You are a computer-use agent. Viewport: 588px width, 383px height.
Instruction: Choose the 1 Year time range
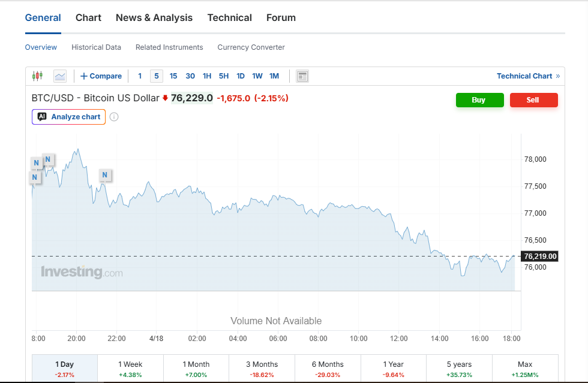(x=394, y=369)
